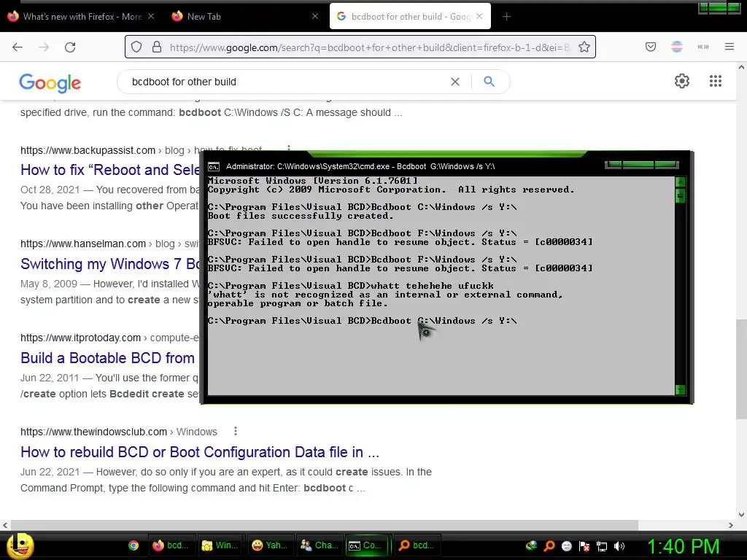The height and width of the screenshot is (560, 747).
Task: Close the New Tab tab
Action: click(315, 16)
